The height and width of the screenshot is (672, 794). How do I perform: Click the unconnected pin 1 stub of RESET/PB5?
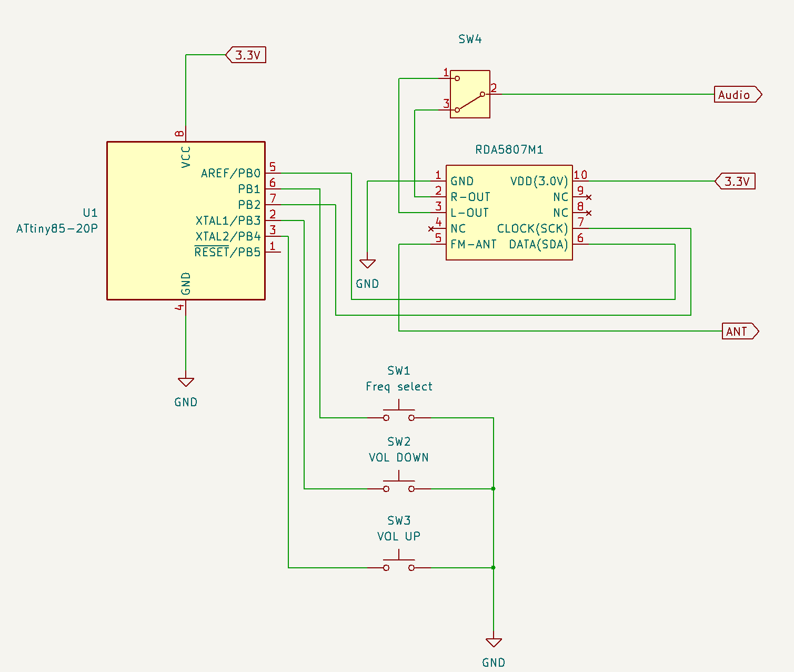(x=273, y=252)
